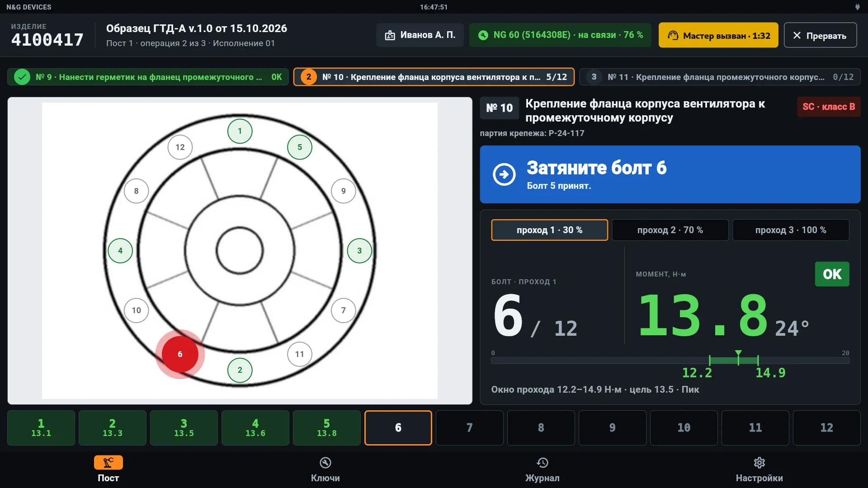
Task: Open completed step № 9 Нанести герметик
Action: pyautogui.click(x=148, y=77)
